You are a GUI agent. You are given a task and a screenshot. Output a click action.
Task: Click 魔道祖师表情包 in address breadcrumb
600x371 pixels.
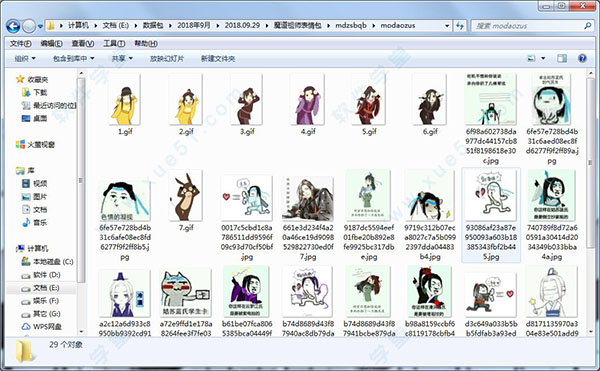click(x=298, y=26)
